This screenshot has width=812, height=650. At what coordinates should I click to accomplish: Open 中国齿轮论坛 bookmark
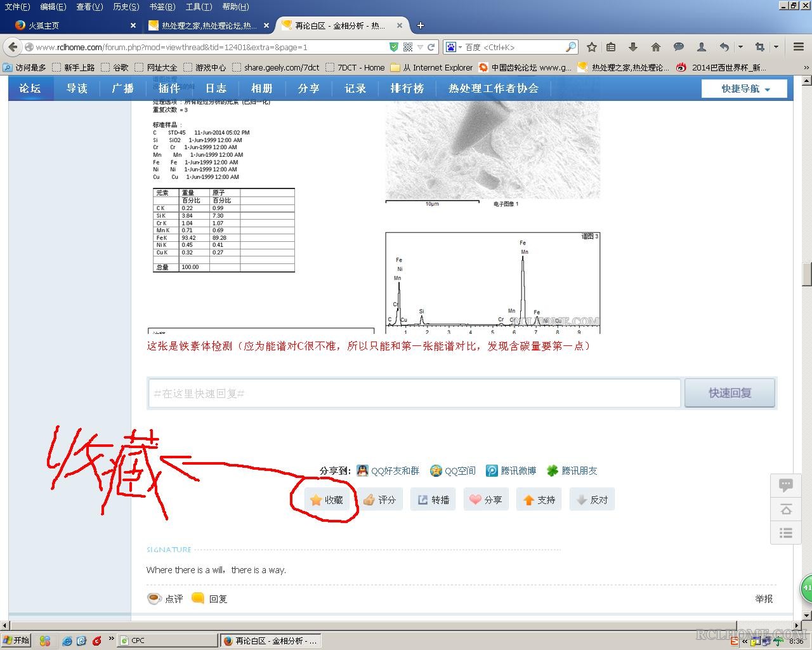525,67
